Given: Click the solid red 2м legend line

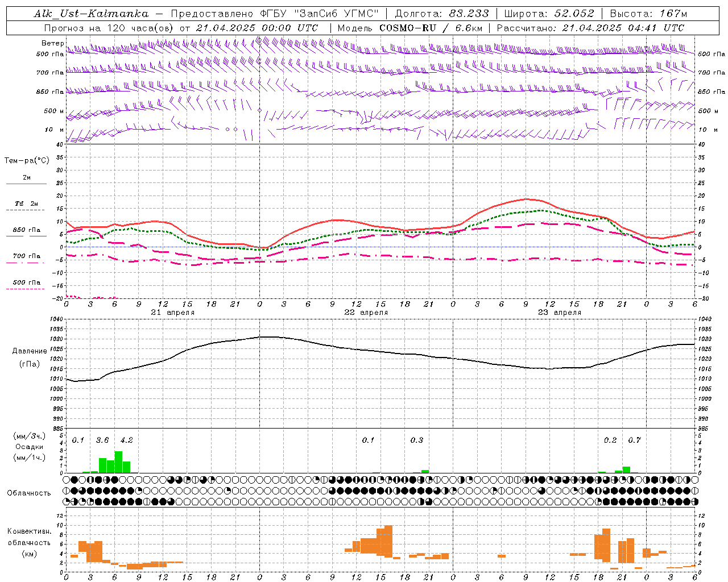Looking at the screenshot, I should tap(26, 184).
